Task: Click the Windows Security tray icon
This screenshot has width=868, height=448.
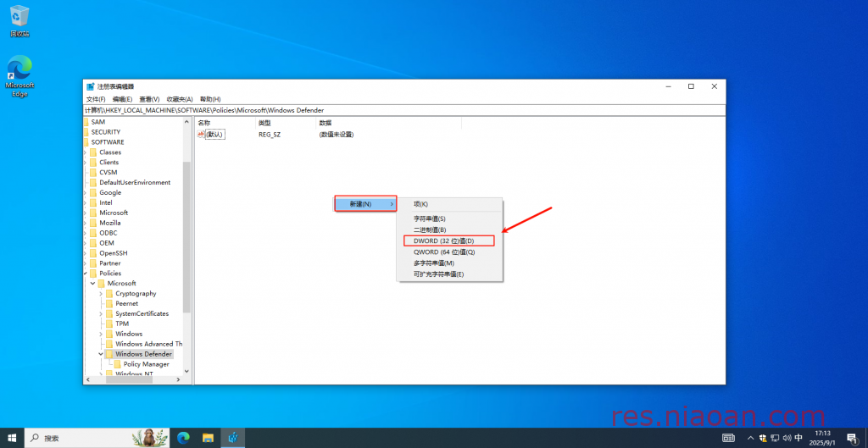Action: 763,438
